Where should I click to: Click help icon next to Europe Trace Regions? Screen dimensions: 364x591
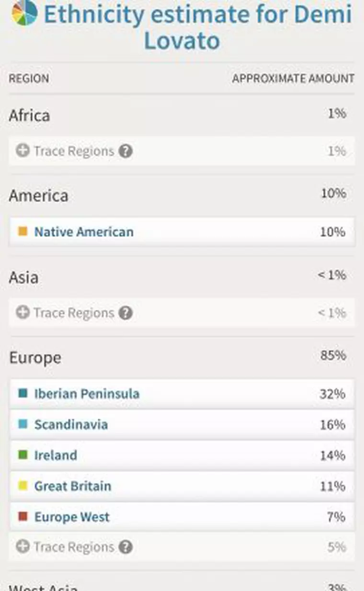(125, 547)
